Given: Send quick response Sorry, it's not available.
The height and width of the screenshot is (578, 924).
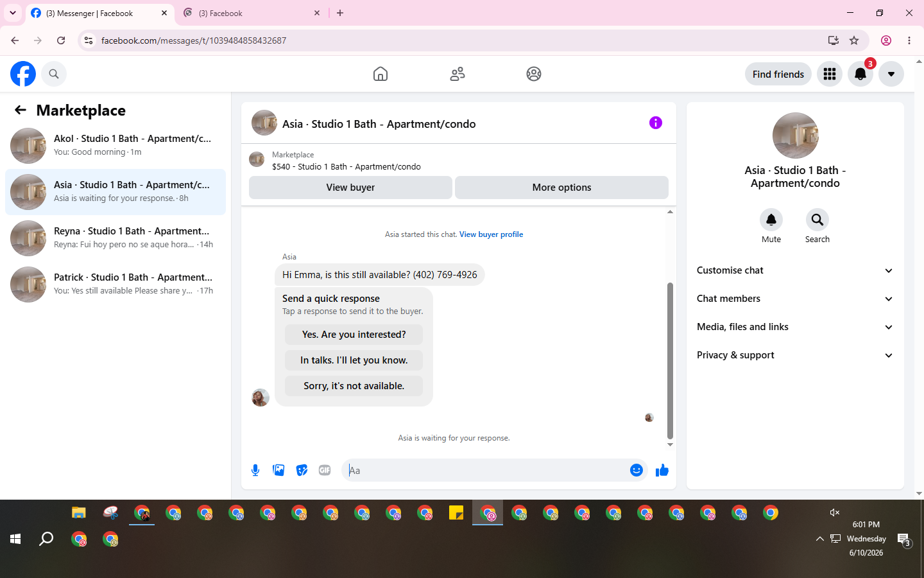Looking at the screenshot, I should pyautogui.click(x=354, y=386).
